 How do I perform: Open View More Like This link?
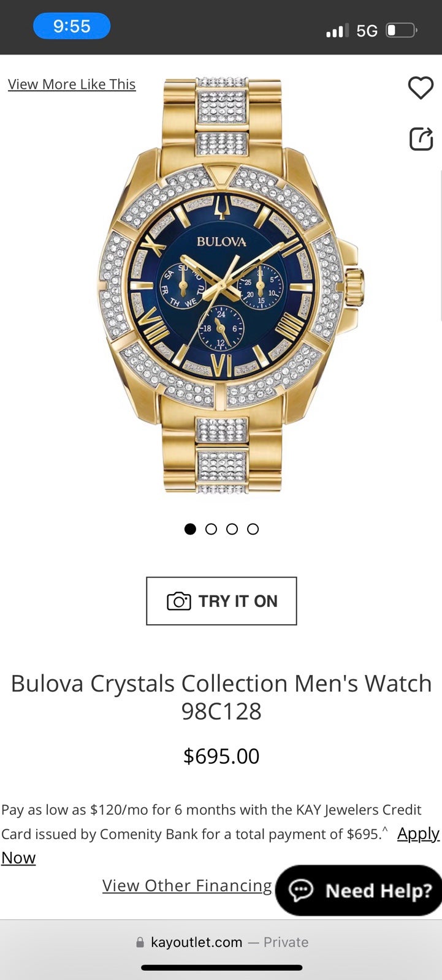point(72,85)
